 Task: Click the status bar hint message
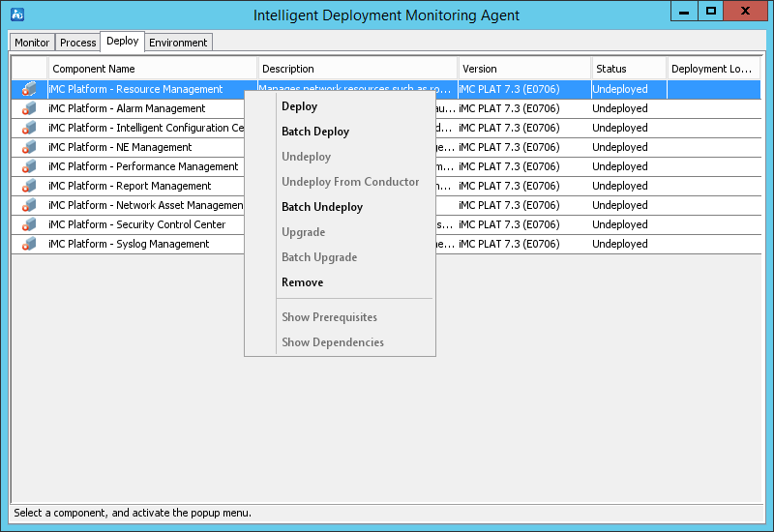tap(133, 513)
